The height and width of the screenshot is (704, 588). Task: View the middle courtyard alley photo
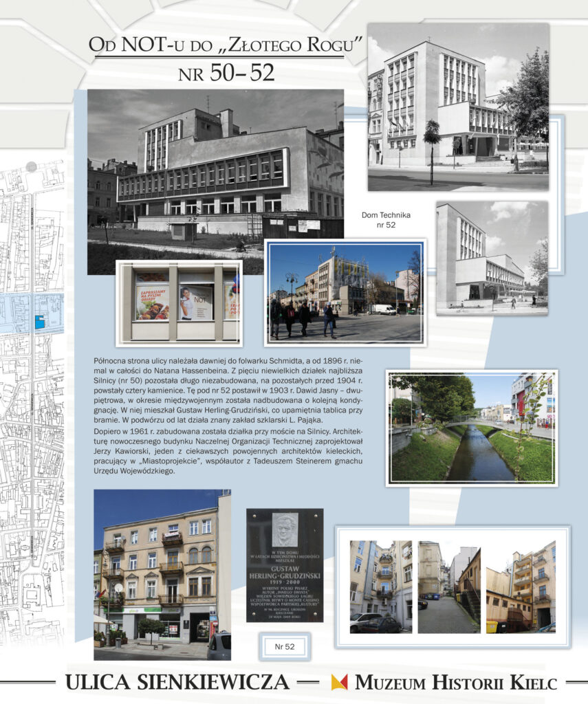tap(449, 587)
